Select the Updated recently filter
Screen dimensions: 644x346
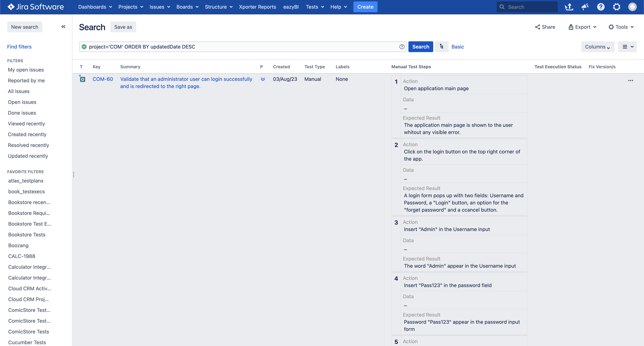pos(28,156)
